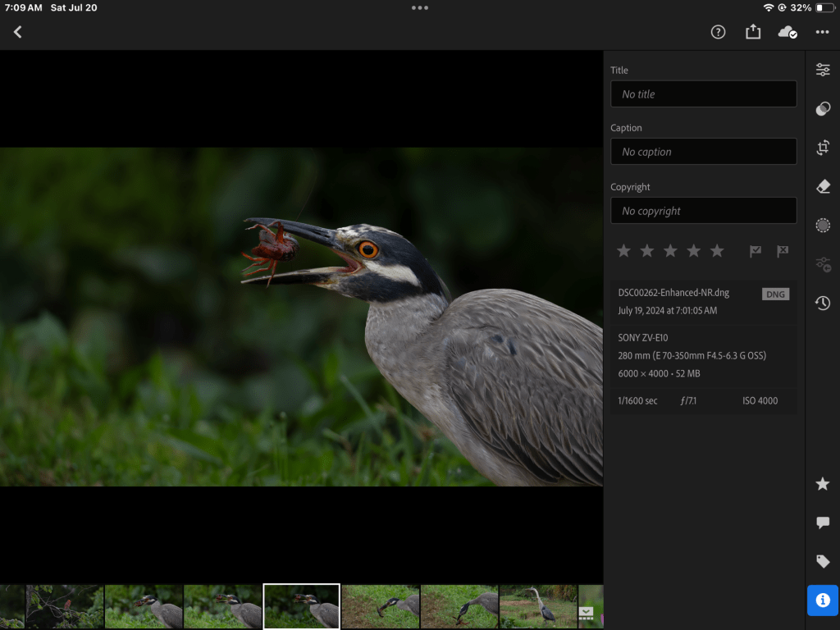
Task: Go back using the back arrow
Action: click(x=18, y=32)
